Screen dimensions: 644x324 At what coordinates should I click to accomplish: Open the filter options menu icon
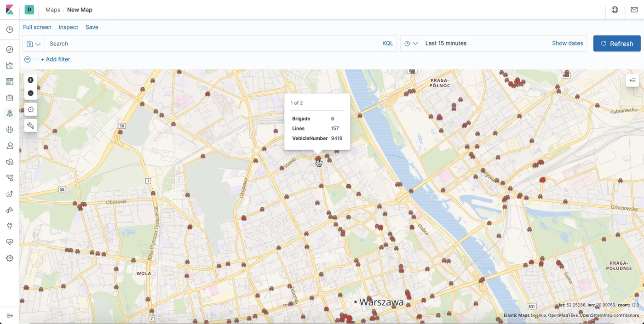tap(28, 59)
